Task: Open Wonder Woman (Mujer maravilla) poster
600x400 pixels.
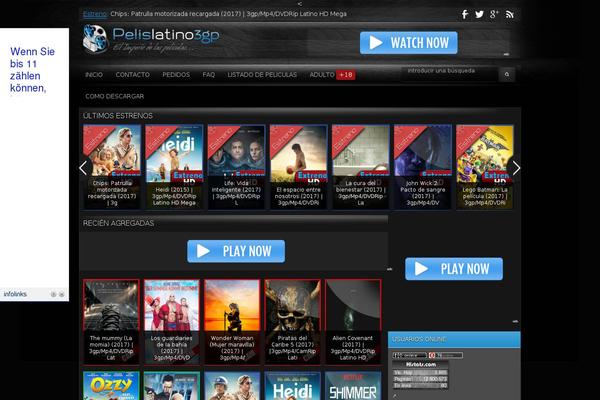Action: click(232, 322)
